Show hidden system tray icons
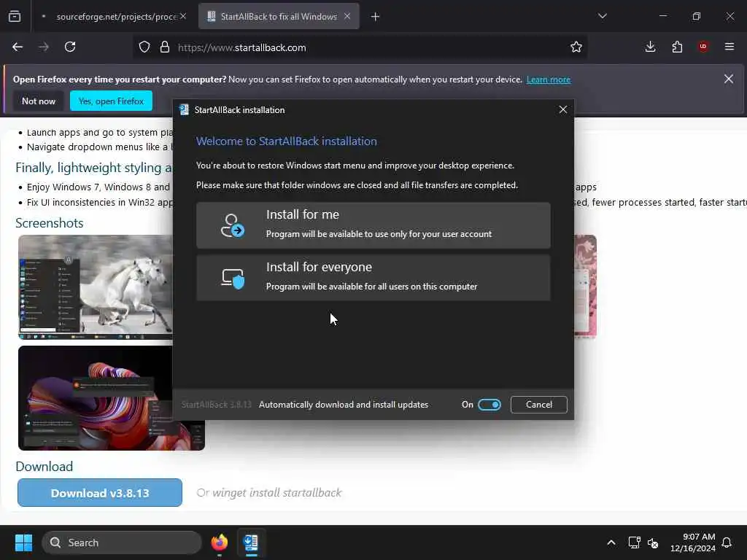The height and width of the screenshot is (560, 747). tap(611, 542)
